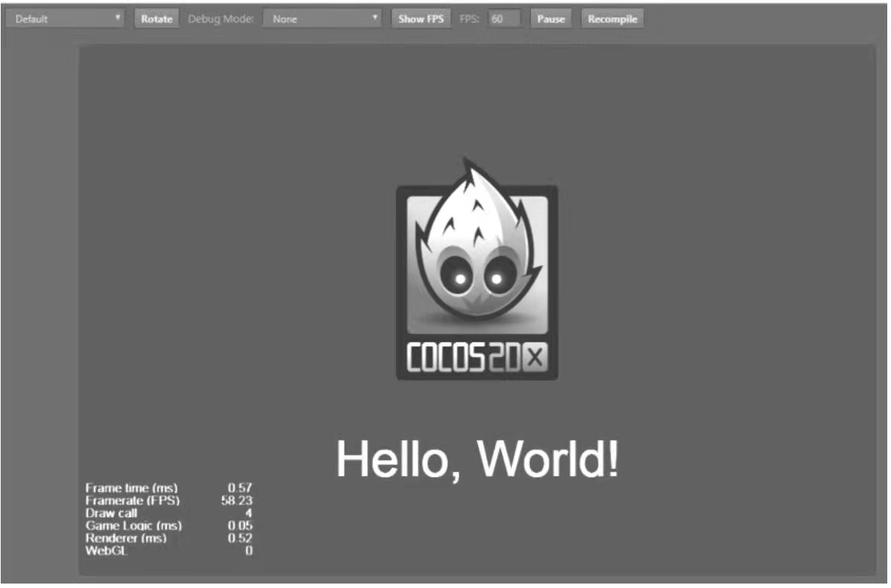The image size is (891, 588).
Task: Click the Renderer (ms) stat label
Action: [x=126, y=538]
